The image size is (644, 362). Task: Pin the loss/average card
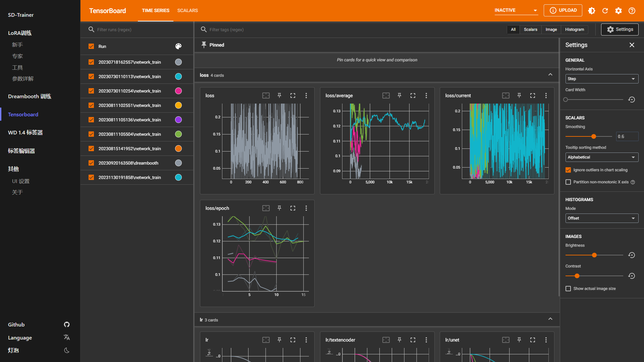click(399, 96)
